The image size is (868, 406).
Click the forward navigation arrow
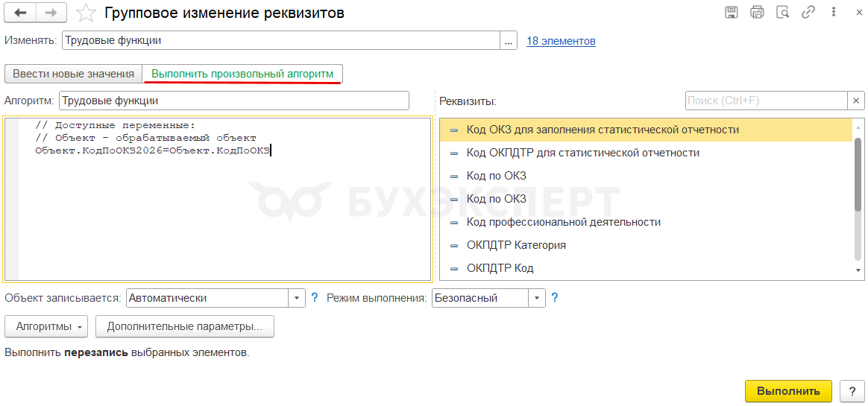pos(51,13)
